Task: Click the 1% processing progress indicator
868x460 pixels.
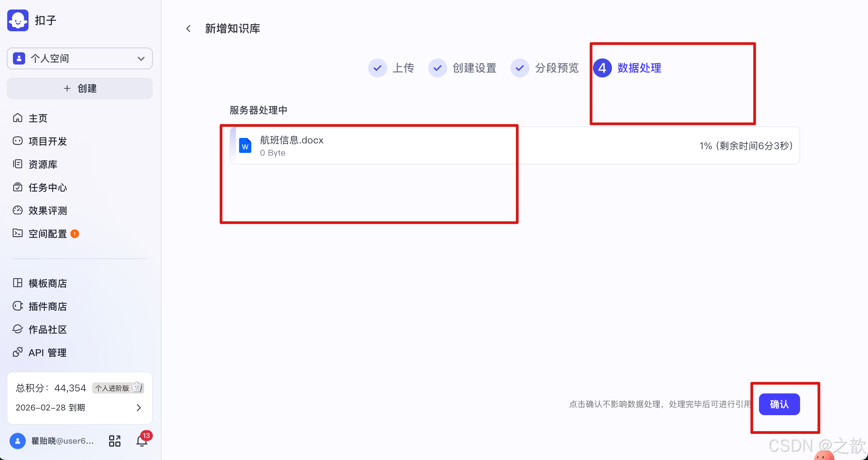Action: click(746, 146)
